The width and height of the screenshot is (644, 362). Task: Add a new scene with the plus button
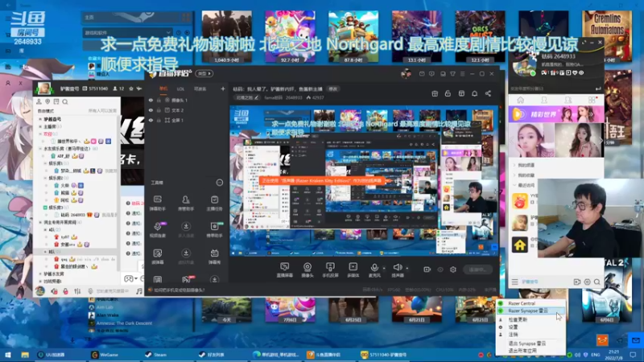point(223,88)
